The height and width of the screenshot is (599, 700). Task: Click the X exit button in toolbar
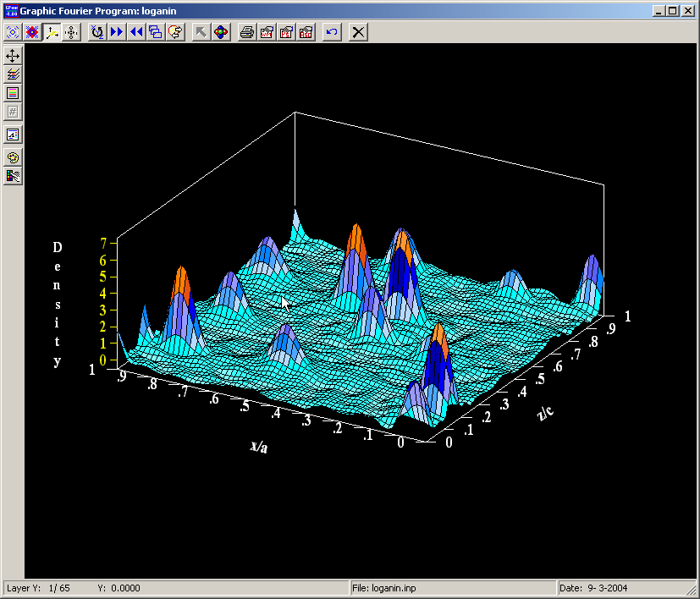click(x=359, y=32)
